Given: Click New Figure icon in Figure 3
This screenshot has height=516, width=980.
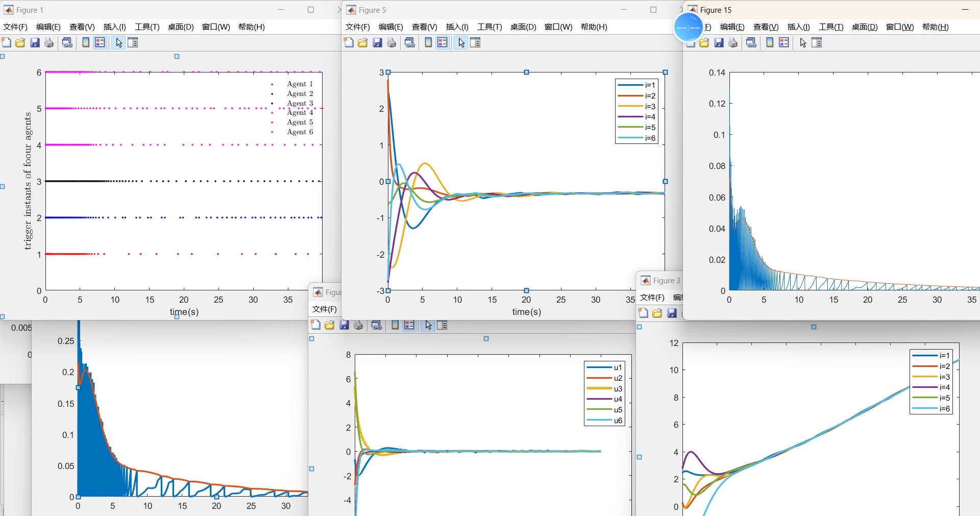Looking at the screenshot, I should point(643,313).
